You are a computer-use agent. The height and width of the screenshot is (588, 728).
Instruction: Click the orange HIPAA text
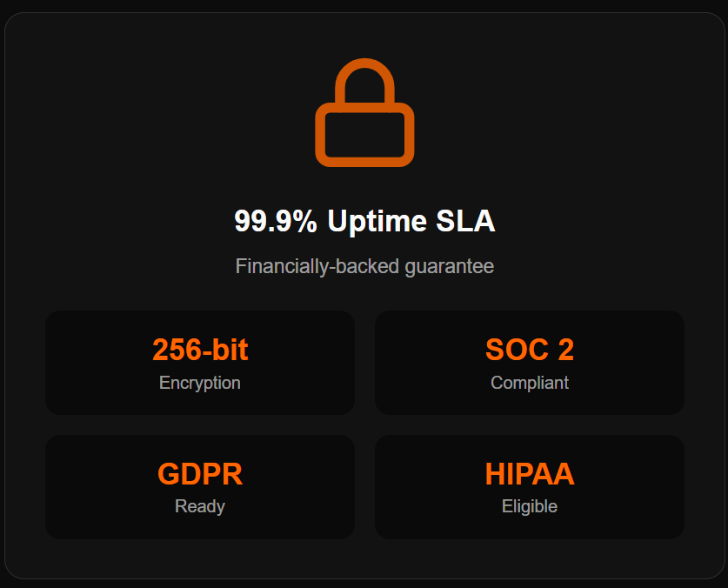pyautogui.click(x=529, y=474)
